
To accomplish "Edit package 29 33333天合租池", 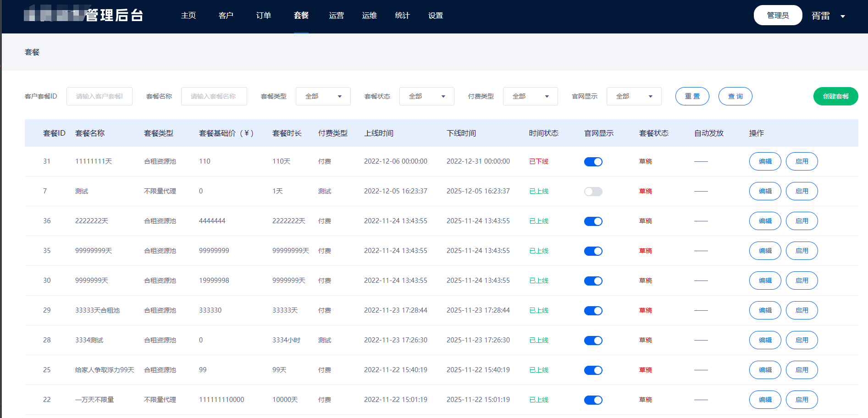I will pyautogui.click(x=765, y=310).
